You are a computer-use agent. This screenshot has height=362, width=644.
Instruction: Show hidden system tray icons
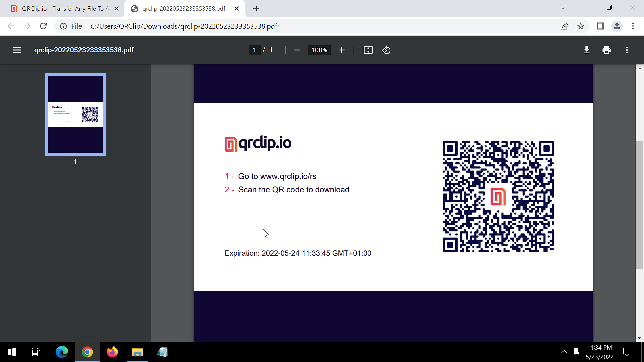coord(564,352)
